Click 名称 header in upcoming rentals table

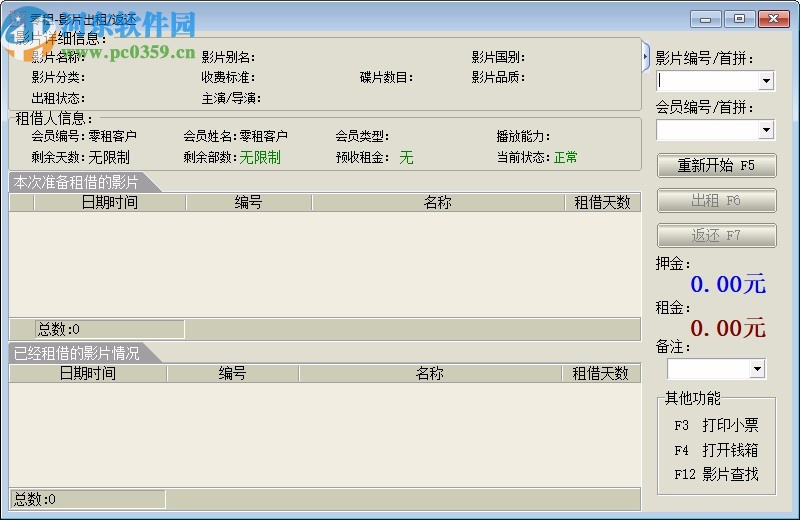(438, 203)
